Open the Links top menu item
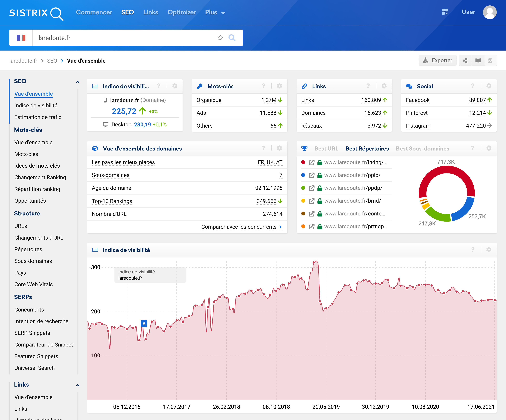This screenshot has width=506, height=420. tap(151, 12)
